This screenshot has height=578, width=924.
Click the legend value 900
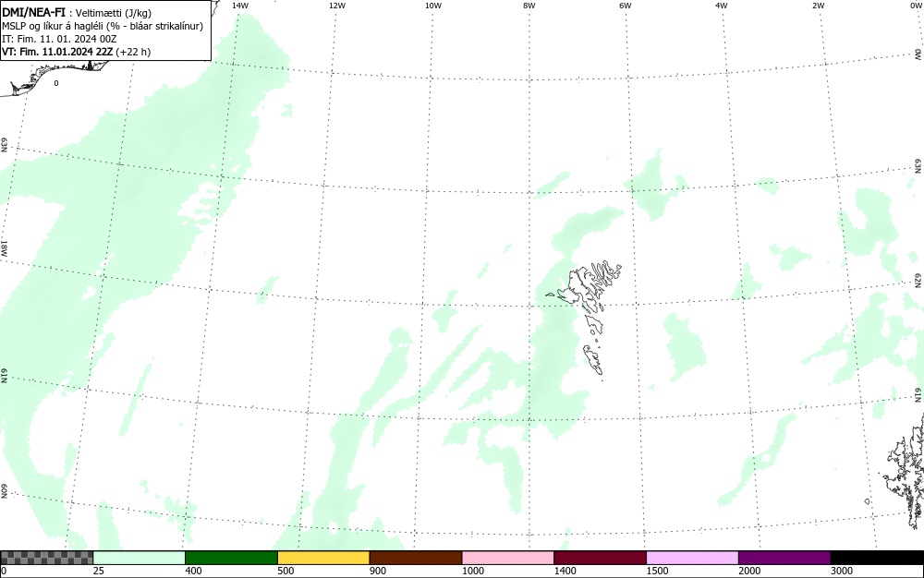378,571
